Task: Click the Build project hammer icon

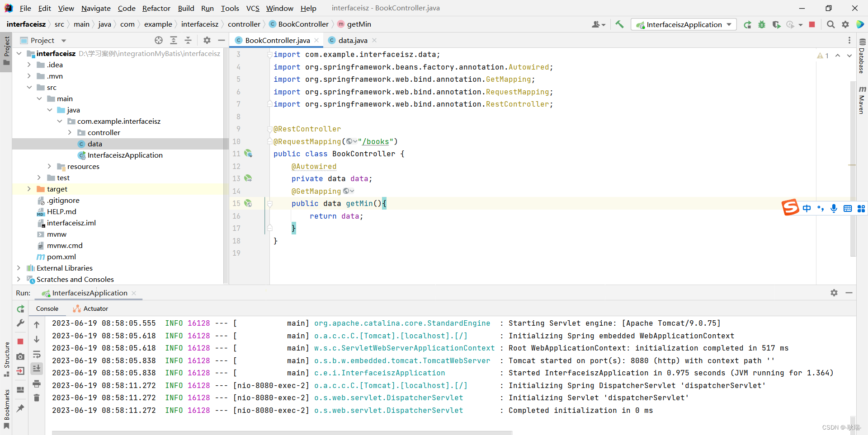Action: pos(619,24)
